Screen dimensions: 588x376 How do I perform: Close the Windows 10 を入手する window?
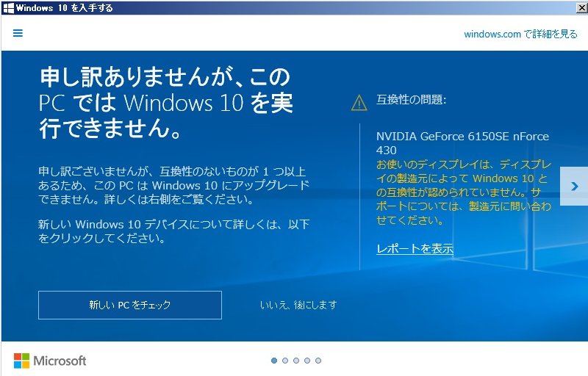(581, 8)
